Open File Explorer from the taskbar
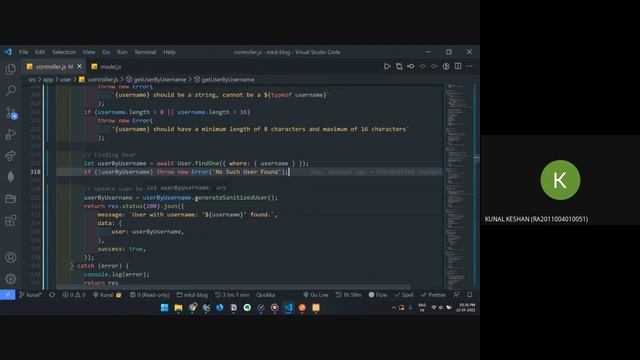This screenshot has height=360, width=640. pyautogui.click(x=178, y=308)
